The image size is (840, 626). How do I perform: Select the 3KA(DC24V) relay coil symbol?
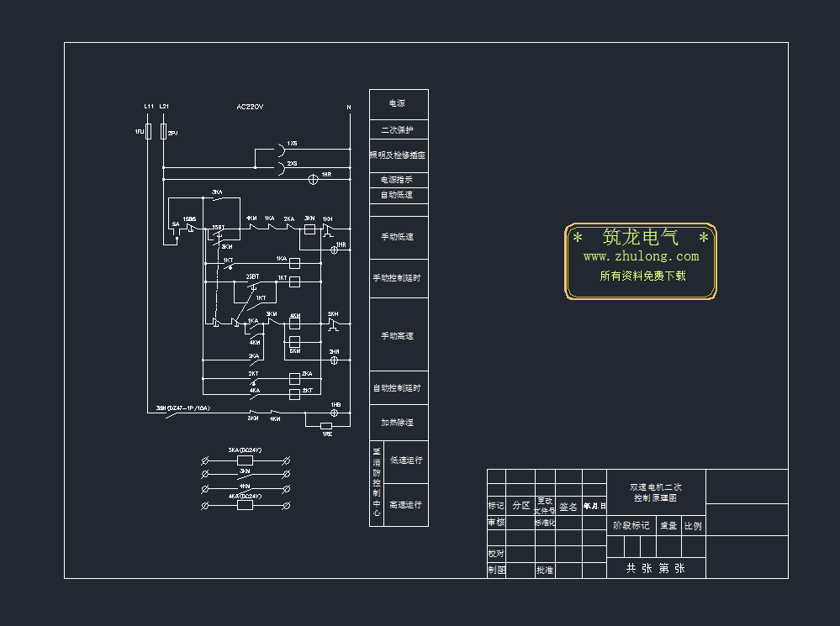tap(246, 460)
